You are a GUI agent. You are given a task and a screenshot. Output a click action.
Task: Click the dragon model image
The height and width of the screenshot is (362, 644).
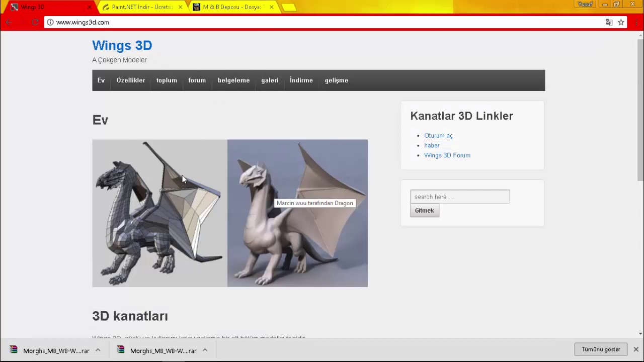[x=230, y=213]
